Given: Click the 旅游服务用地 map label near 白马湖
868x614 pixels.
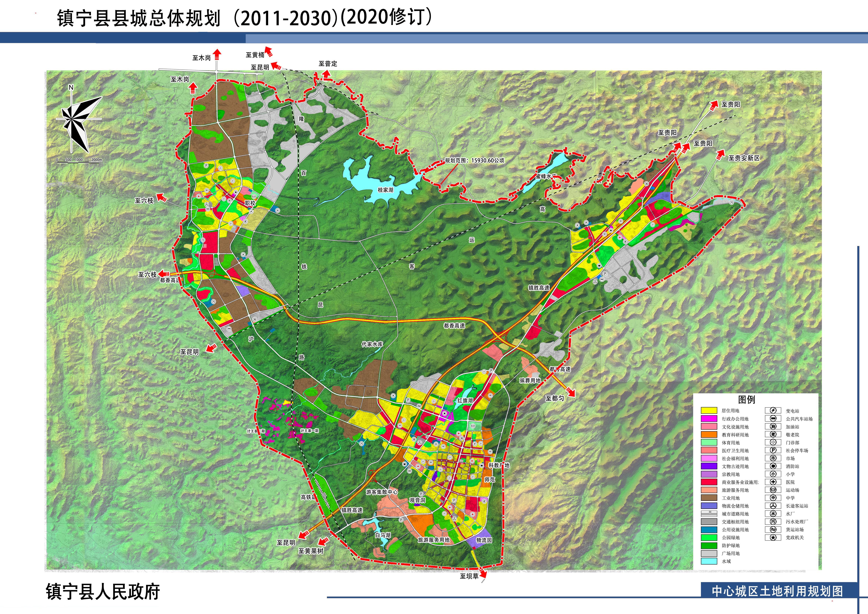Looking at the screenshot, I should click(x=434, y=540).
